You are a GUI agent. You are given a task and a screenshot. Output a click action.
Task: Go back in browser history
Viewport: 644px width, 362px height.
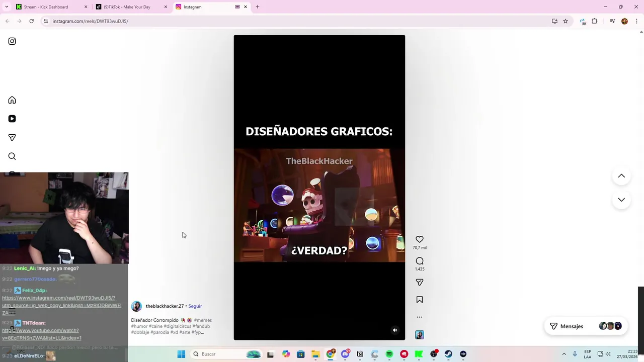click(8, 21)
